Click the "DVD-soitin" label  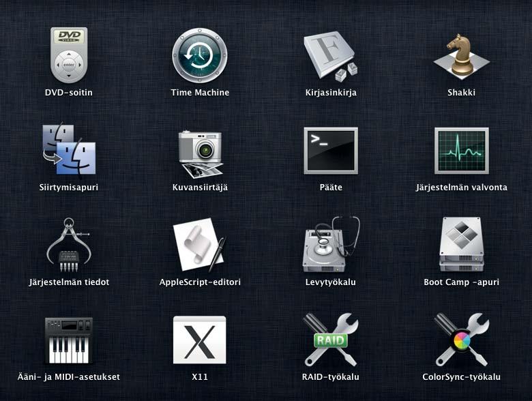pyautogui.click(x=69, y=92)
